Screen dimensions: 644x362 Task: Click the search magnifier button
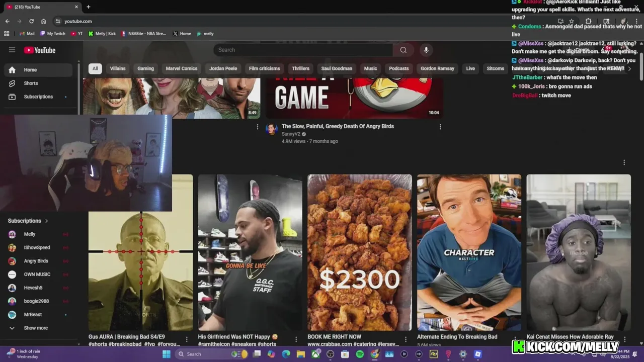(403, 50)
